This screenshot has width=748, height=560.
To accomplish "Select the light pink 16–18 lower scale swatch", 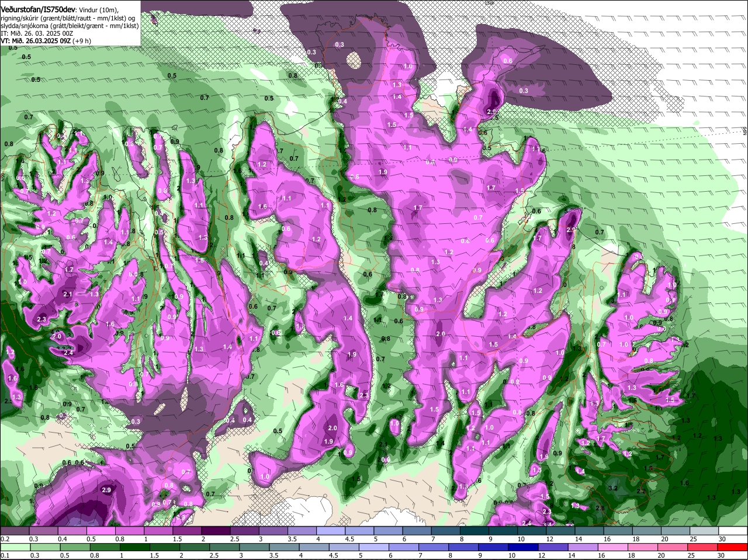I will coord(614,547).
